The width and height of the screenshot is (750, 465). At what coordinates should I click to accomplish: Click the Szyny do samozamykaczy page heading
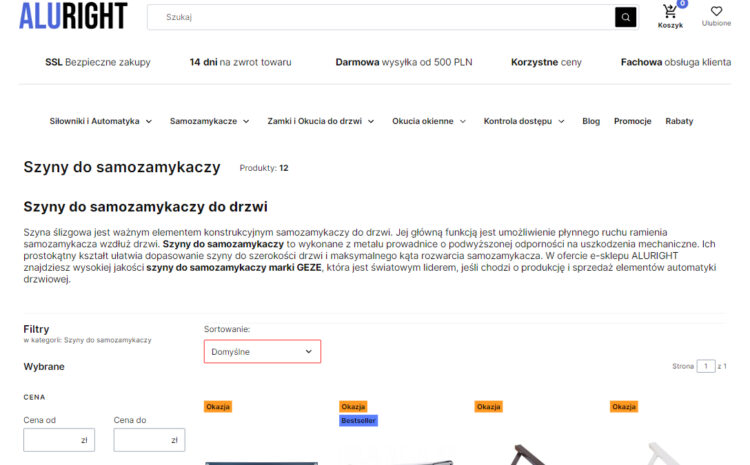point(122,167)
